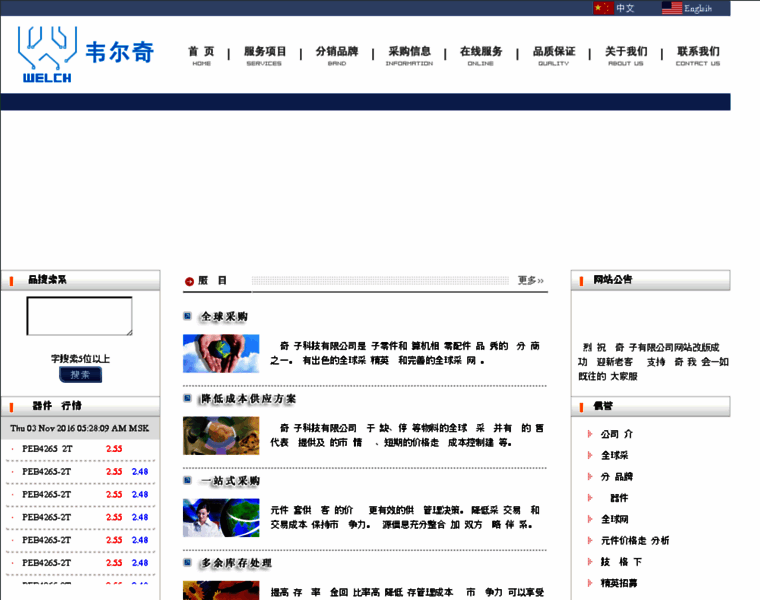Open 元件价格走势分析 in the right sidebar
Screen dimensions: 760x600
coord(635,540)
